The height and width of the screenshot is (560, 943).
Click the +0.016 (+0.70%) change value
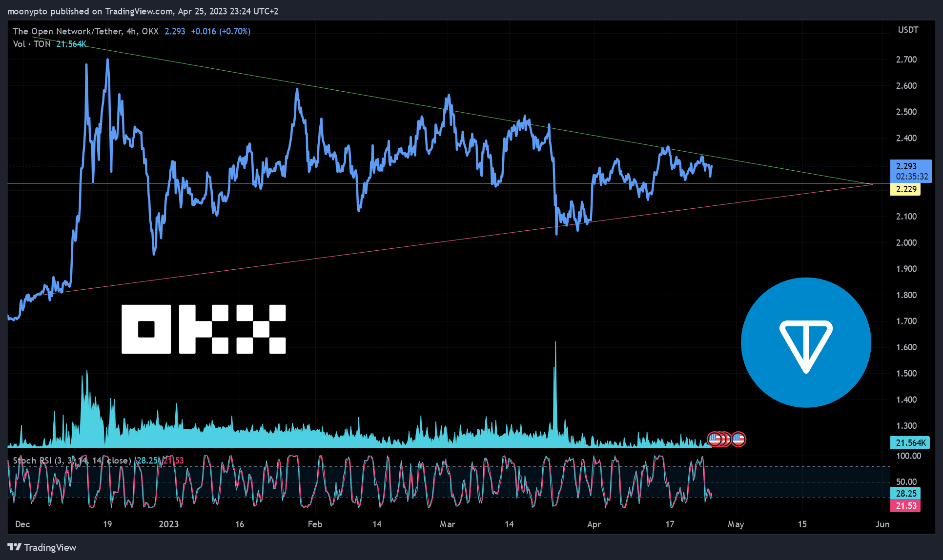221,31
